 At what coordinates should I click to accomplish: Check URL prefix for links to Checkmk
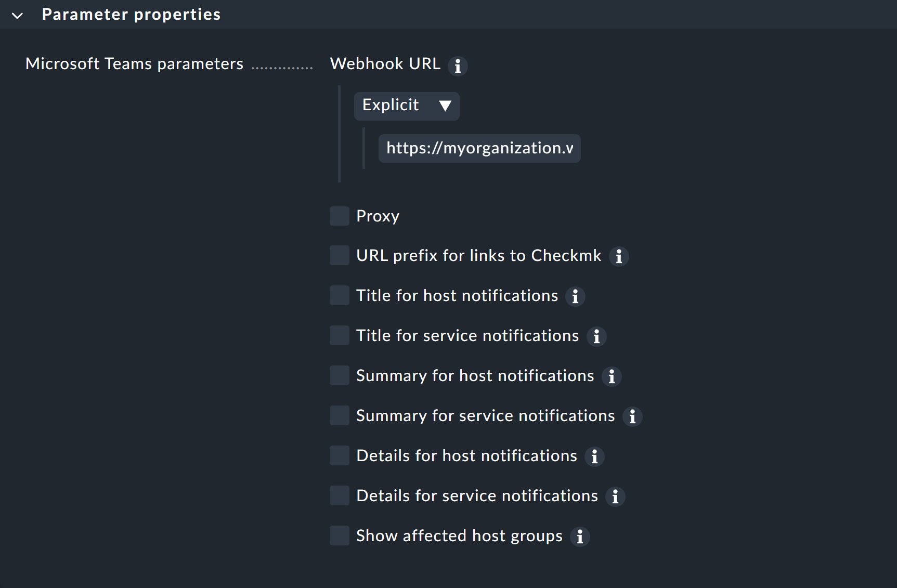[x=339, y=255]
